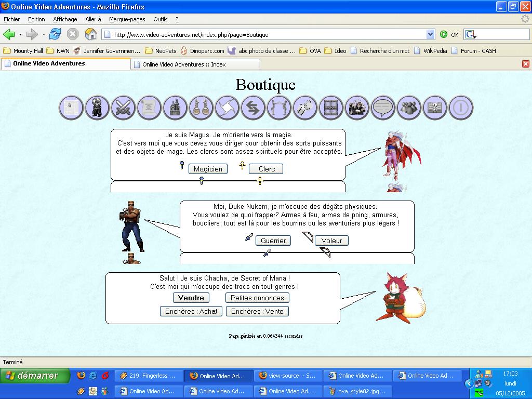
Task: Open Enchères : Achat
Action: click(x=191, y=312)
